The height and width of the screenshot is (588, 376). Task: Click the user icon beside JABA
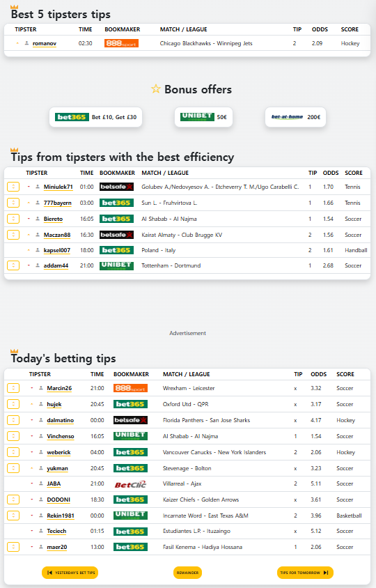pos(41,483)
